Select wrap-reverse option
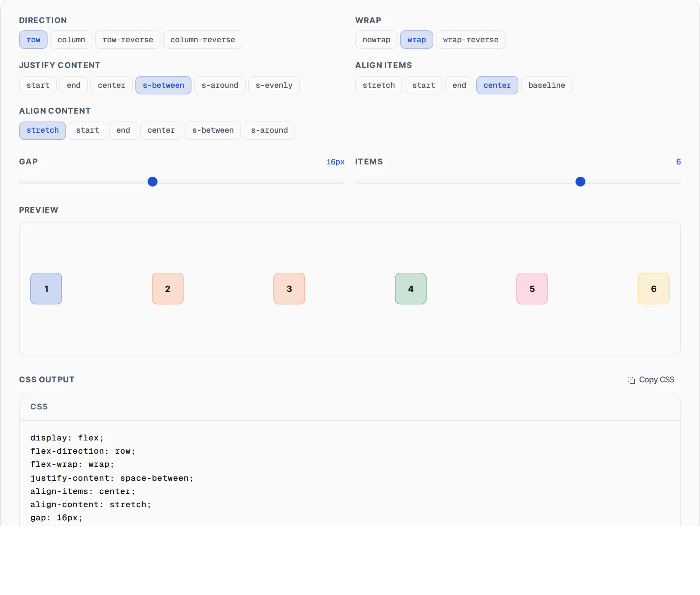Viewport: 700px width, 595px height. point(471,40)
